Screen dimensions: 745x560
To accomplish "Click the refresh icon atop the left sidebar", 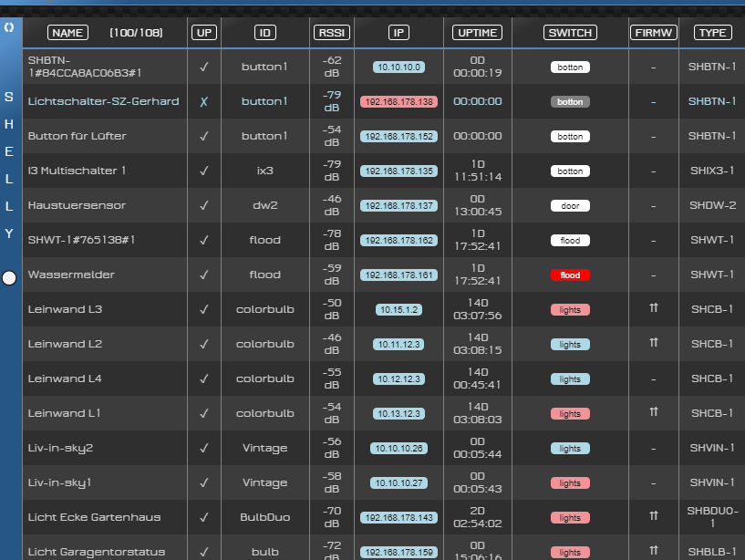I will tap(9, 28).
